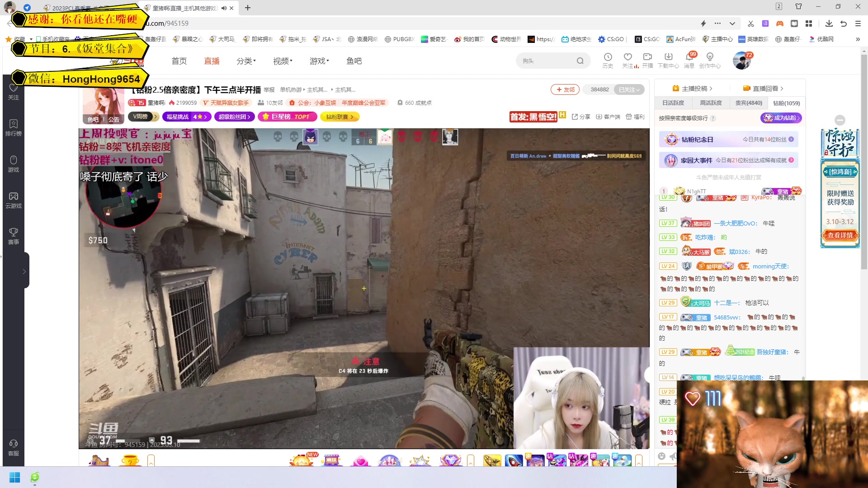Open a new browser tab with plus button
The image size is (868, 488).
248,8
